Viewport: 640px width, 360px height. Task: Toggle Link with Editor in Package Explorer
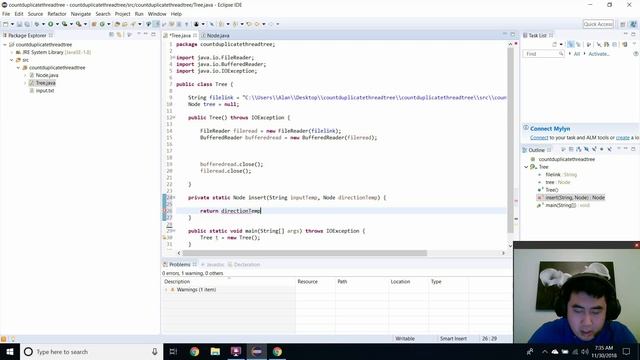(x=119, y=35)
